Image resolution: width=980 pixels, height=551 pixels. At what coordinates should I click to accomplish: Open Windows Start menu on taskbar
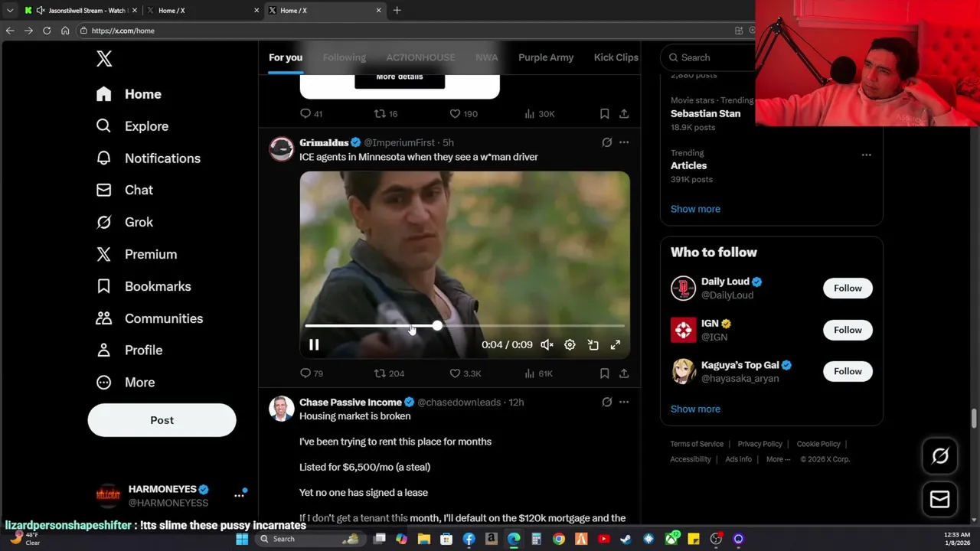point(242,539)
